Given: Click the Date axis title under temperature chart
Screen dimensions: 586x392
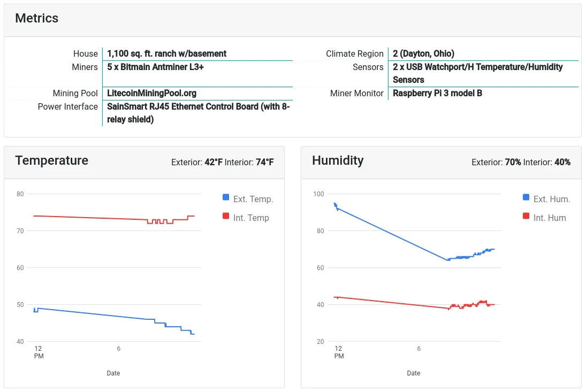Looking at the screenshot, I should click(113, 373).
